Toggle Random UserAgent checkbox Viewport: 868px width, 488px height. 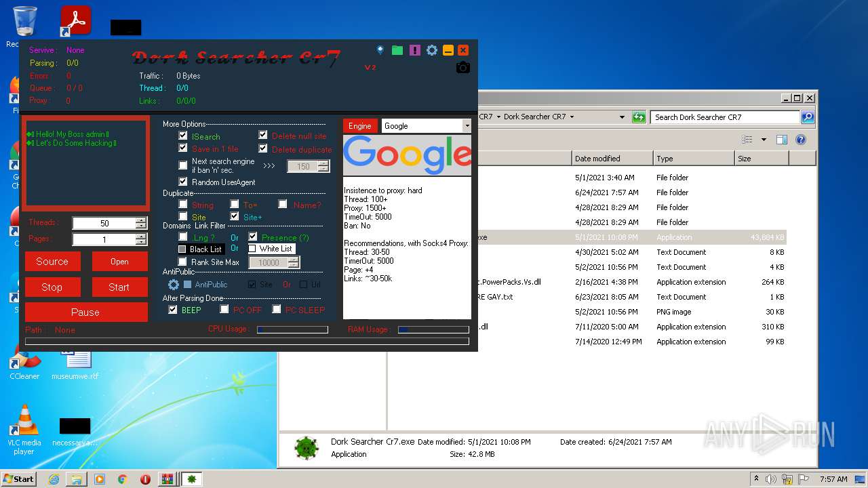182,182
